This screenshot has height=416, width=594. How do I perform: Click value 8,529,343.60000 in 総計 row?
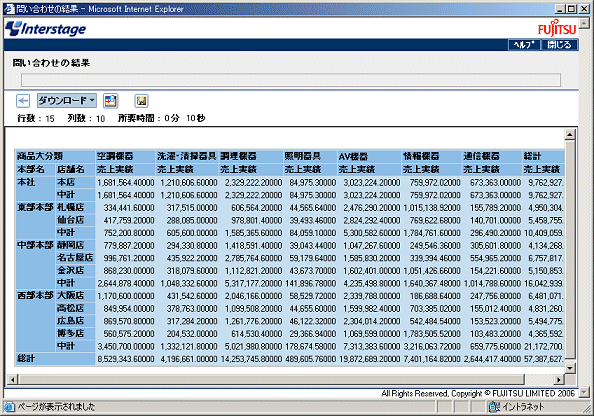pyautogui.click(x=126, y=359)
